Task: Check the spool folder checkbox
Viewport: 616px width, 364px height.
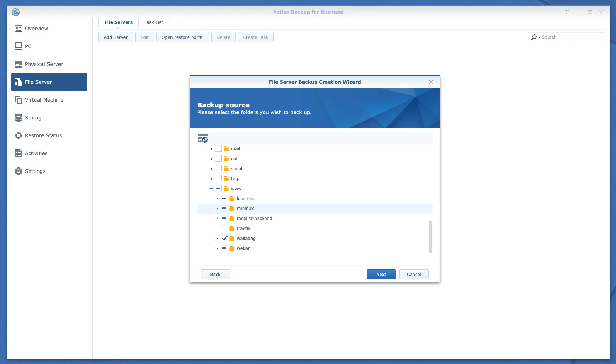Action: pyautogui.click(x=218, y=169)
